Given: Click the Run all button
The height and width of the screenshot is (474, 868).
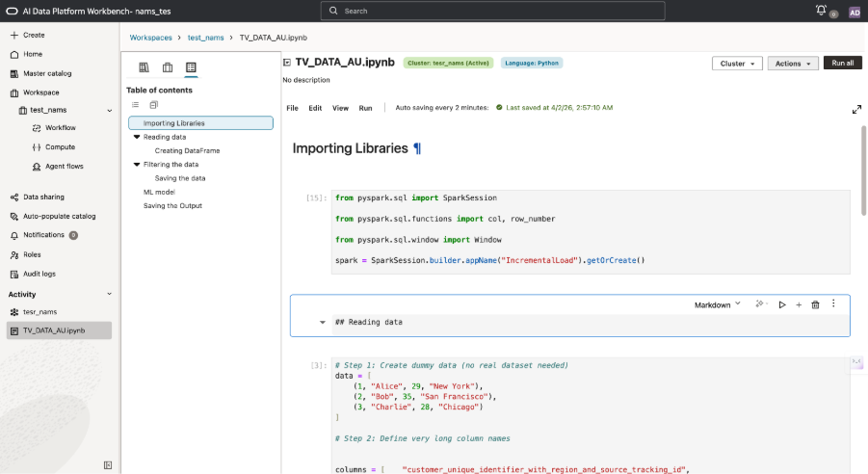Looking at the screenshot, I should pyautogui.click(x=842, y=63).
